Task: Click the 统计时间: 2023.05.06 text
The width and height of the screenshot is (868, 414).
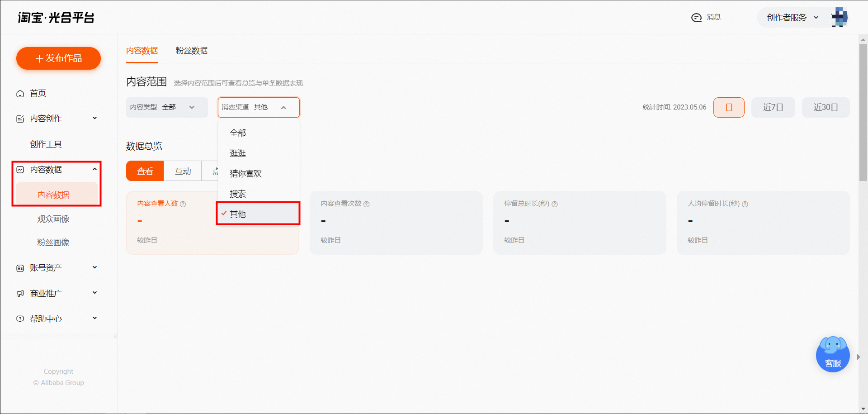Action: pos(675,107)
